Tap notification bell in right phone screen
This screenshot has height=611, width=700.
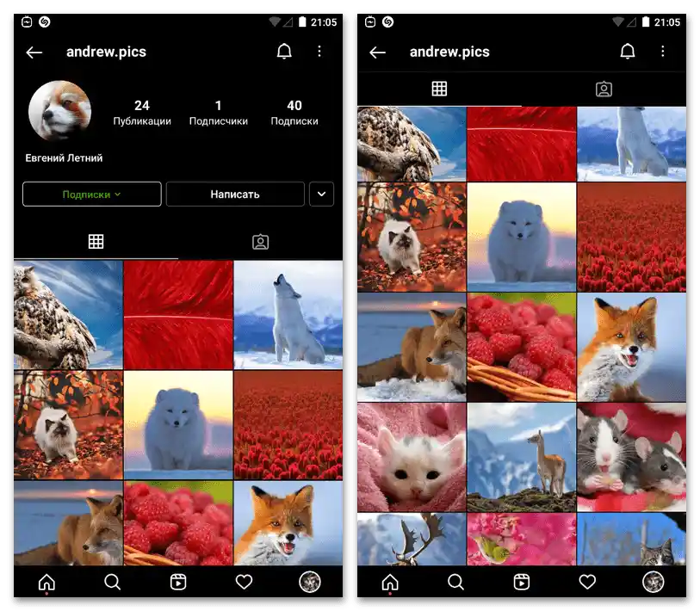(x=627, y=52)
